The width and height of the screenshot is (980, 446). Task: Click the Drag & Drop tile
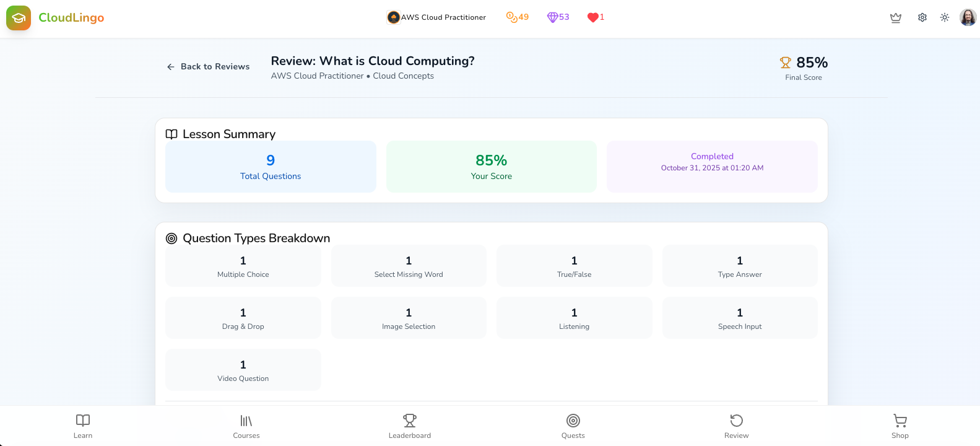pyautogui.click(x=243, y=318)
